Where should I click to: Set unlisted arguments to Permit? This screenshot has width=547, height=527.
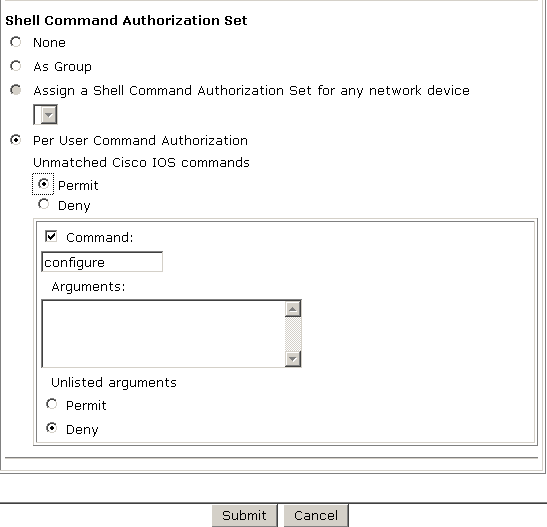click(x=52, y=404)
